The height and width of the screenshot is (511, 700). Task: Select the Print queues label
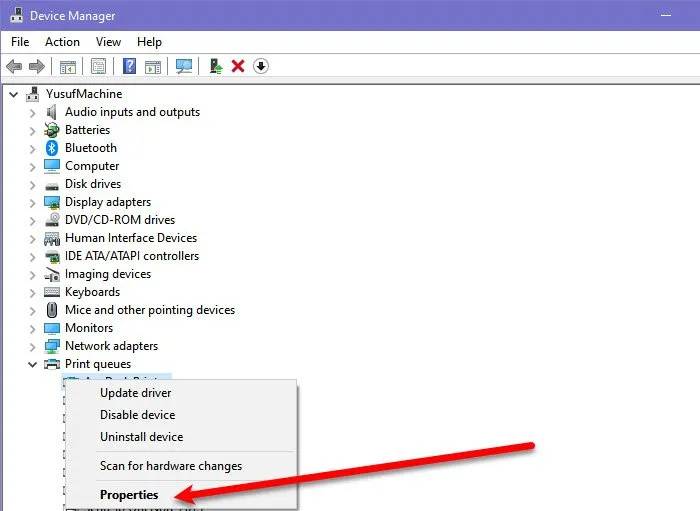[x=98, y=364]
